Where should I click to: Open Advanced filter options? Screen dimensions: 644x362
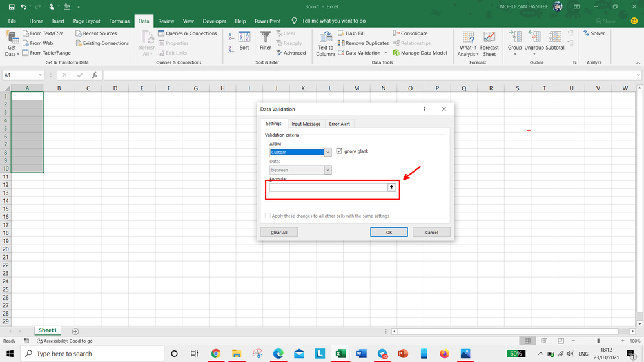point(291,53)
